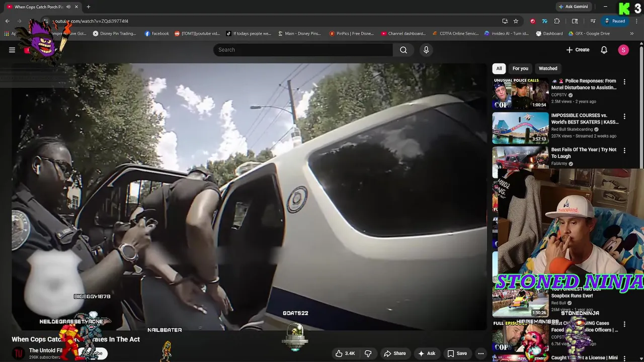Open options for Challenging Cases video
This screenshot has width=644, height=362.
click(x=624, y=324)
